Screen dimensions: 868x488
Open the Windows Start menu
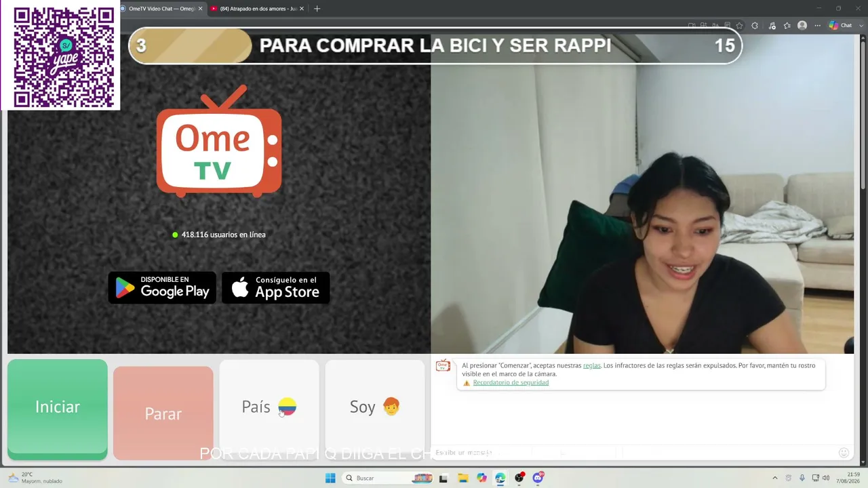point(330,478)
